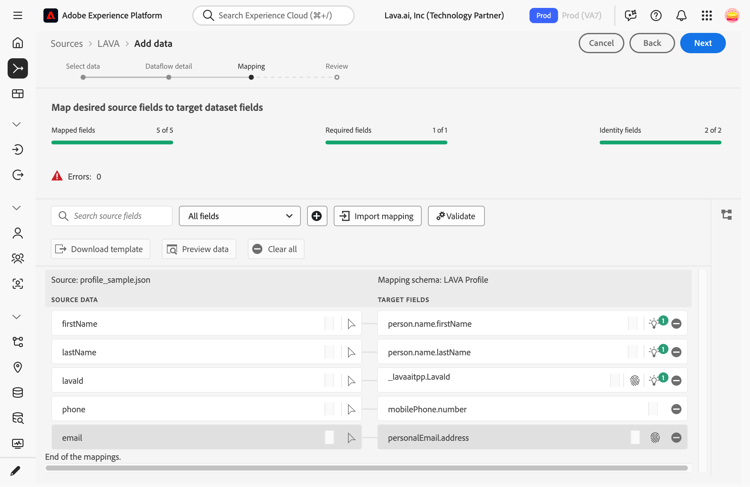Click Import mapping
The image size is (750, 487).
377,216
